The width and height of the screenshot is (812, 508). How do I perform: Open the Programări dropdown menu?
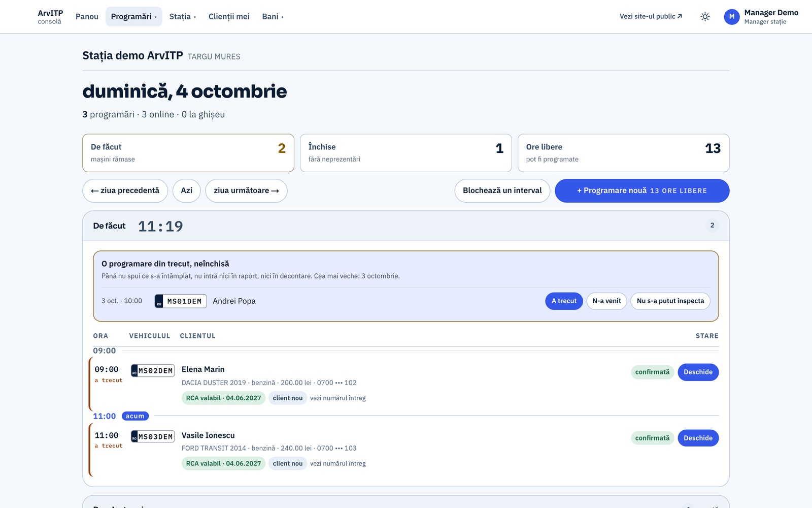point(134,17)
